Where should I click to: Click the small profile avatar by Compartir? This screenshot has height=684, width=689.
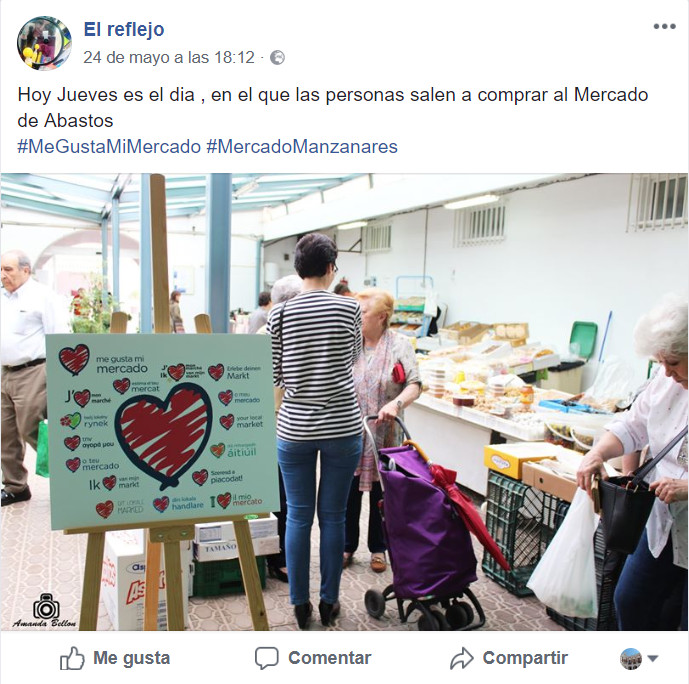631,659
